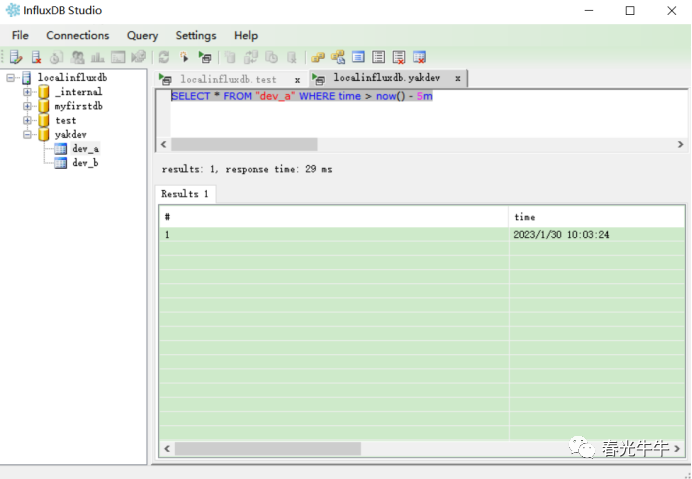Viewport: 692px width, 479px height.
Task: Open the Help menu
Action: point(246,36)
